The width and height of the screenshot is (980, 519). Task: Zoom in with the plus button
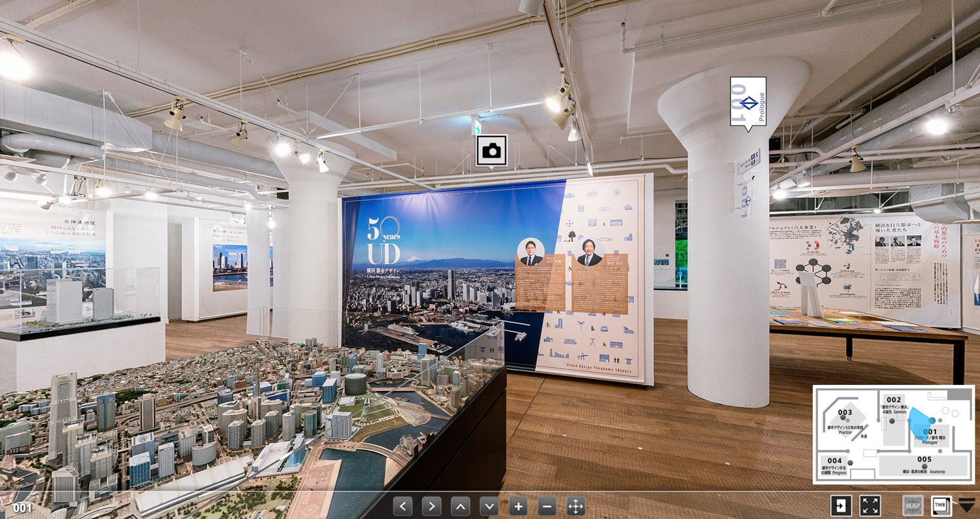(x=518, y=506)
